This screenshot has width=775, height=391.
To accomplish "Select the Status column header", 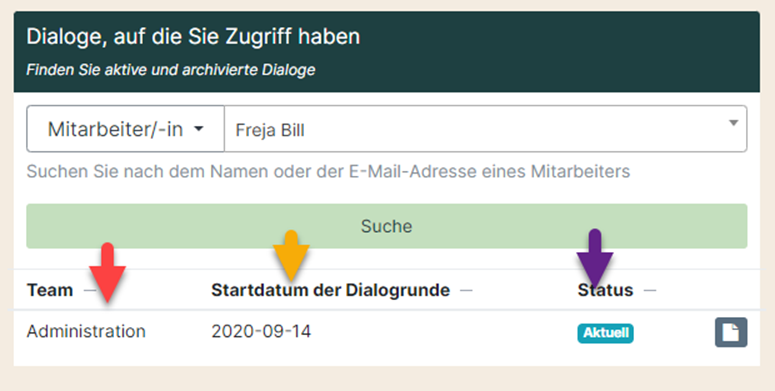I will [x=605, y=290].
